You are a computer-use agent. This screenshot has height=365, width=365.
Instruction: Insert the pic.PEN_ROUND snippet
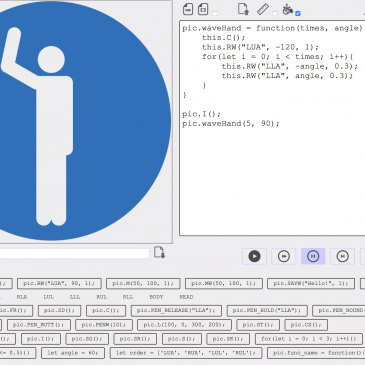(x=339, y=311)
